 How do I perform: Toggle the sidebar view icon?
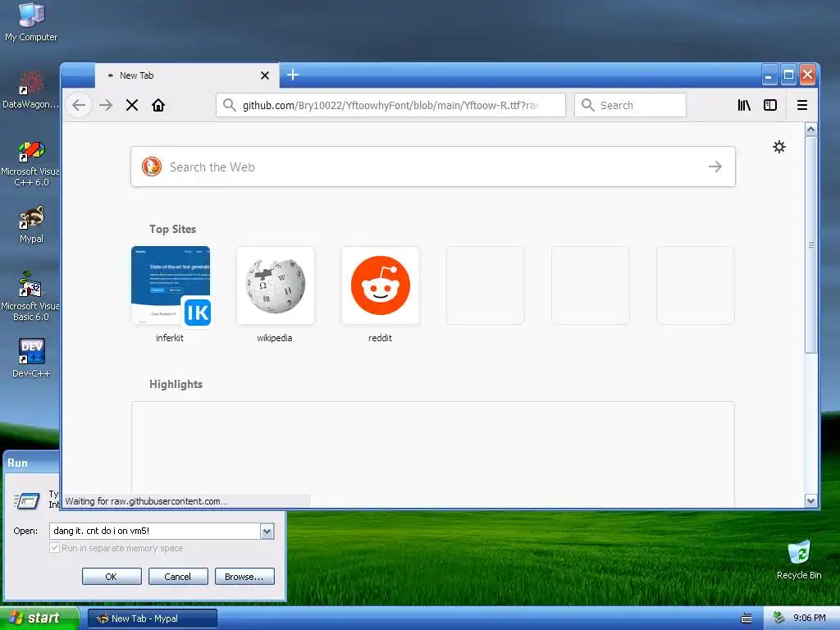point(769,105)
